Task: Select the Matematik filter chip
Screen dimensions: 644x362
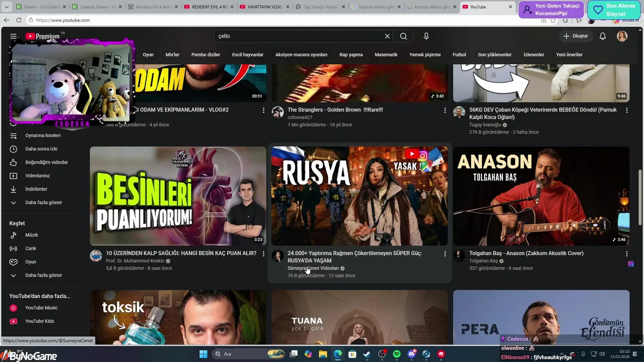Action: click(x=386, y=55)
